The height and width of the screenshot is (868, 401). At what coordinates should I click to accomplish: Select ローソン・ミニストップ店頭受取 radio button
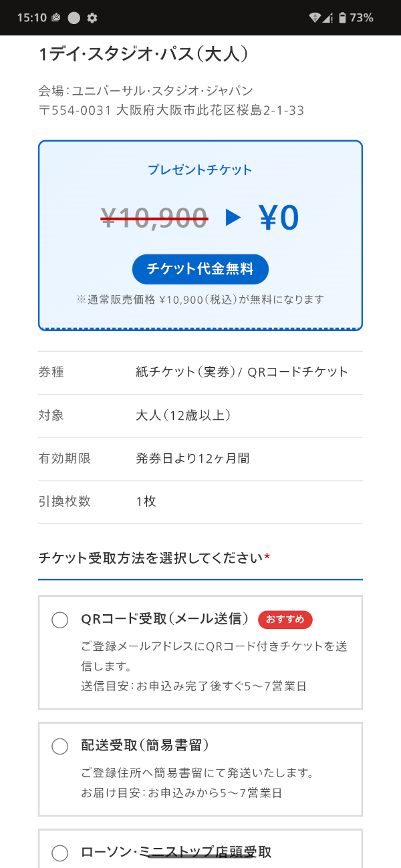(x=60, y=853)
